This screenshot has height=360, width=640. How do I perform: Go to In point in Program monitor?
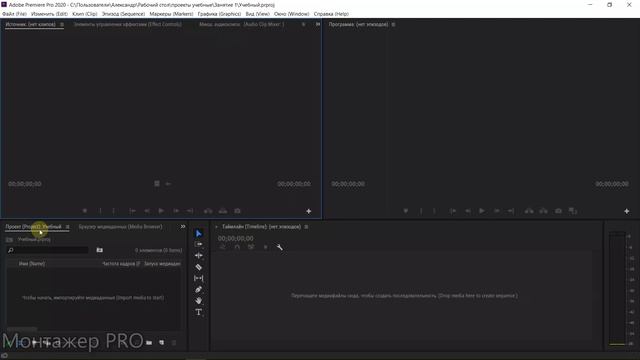tap(453, 211)
